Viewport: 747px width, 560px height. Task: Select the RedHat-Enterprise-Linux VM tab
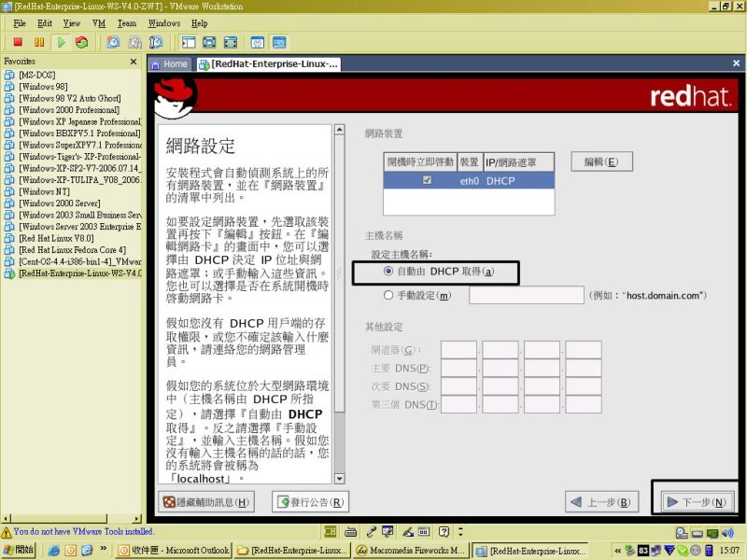(269, 63)
